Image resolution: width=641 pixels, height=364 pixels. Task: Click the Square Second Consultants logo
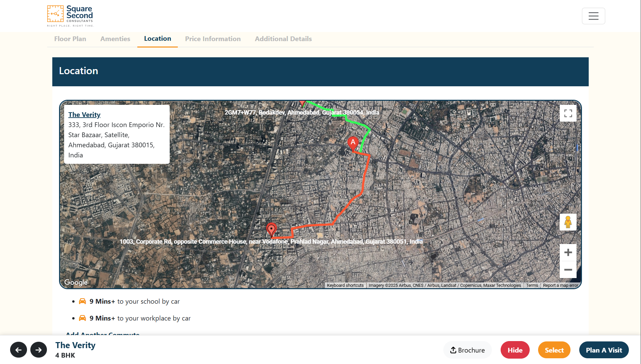pos(70,16)
